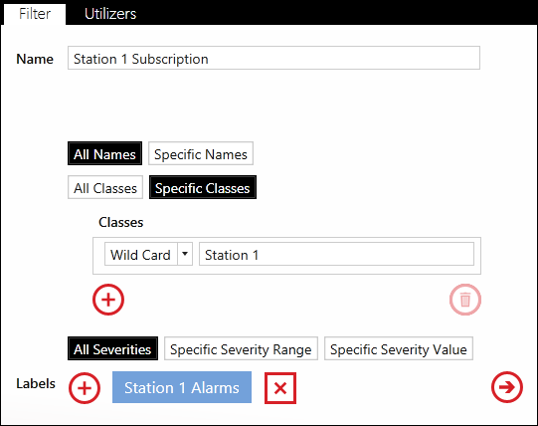This screenshot has height=426, width=538.
Task: Delete the class entry using trash icon
Action: 465,299
